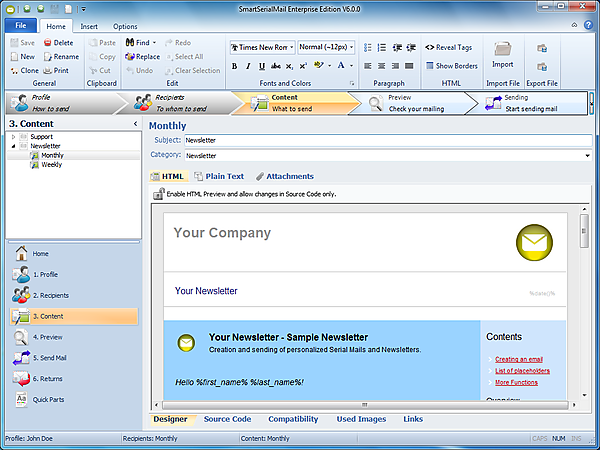Click the editor vertical scrollbar thumb
Screen dimensions: 600x450
[x=584, y=231]
